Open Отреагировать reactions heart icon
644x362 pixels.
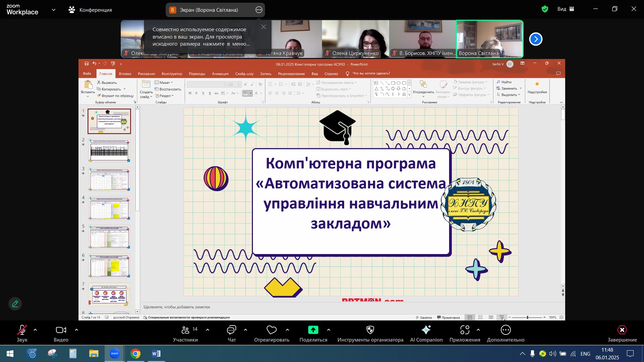tap(272, 330)
